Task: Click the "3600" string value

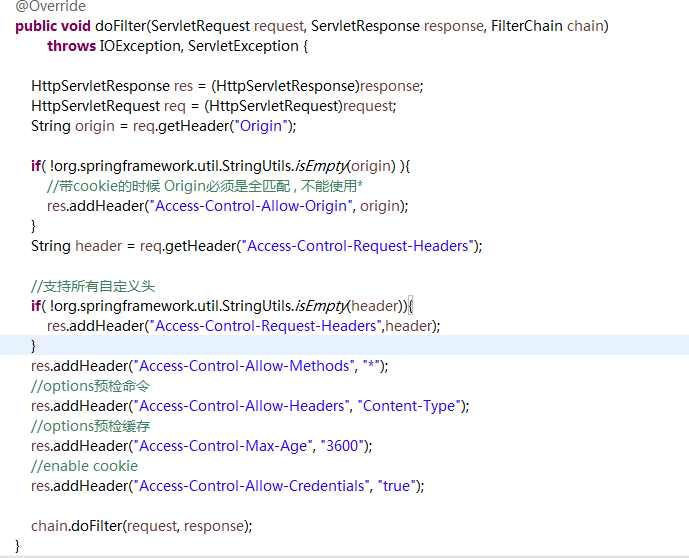Action: pos(342,446)
